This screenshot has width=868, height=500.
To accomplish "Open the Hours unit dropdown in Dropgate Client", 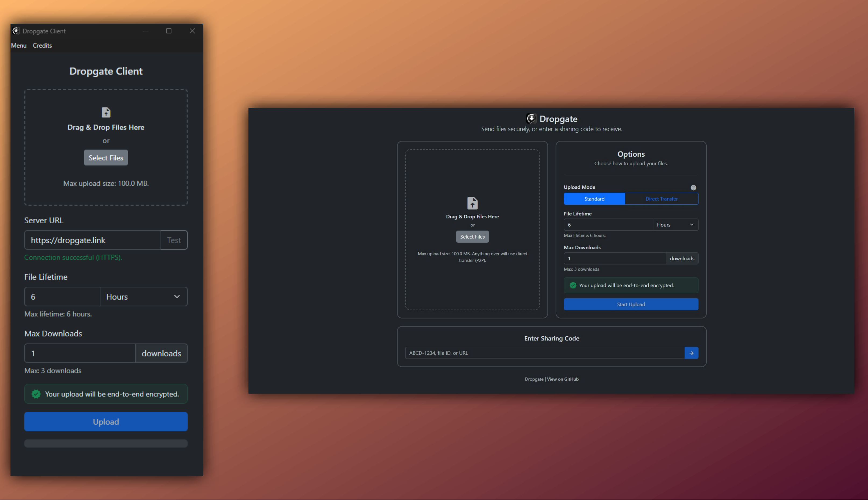I will click(144, 297).
